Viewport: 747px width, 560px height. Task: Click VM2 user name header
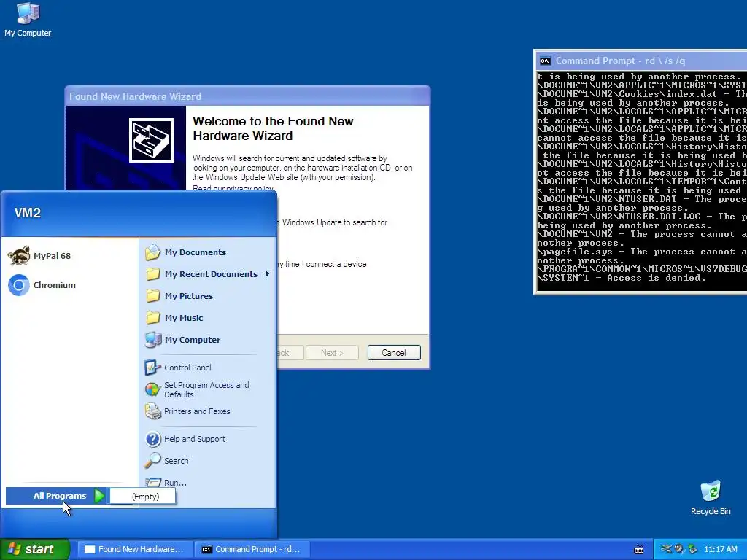point(28,213)
